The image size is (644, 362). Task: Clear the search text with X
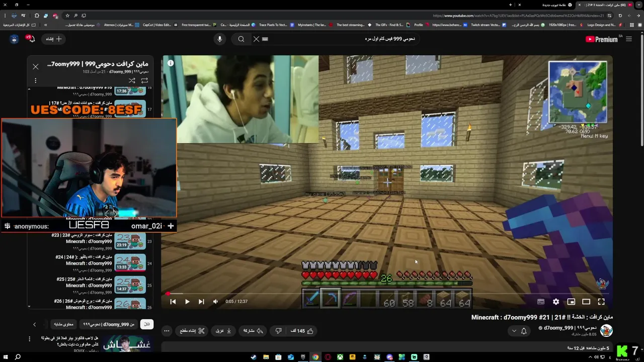point(256,39)
